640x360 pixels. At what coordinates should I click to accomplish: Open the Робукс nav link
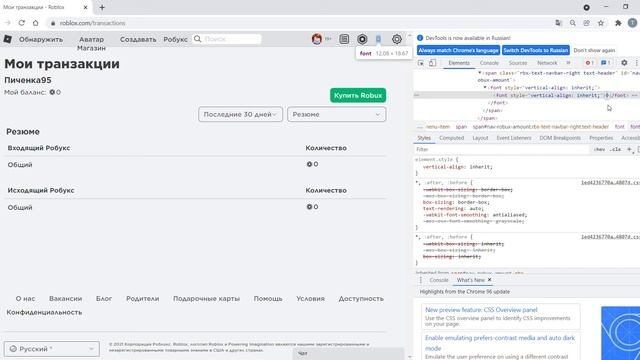coord(176,39)
